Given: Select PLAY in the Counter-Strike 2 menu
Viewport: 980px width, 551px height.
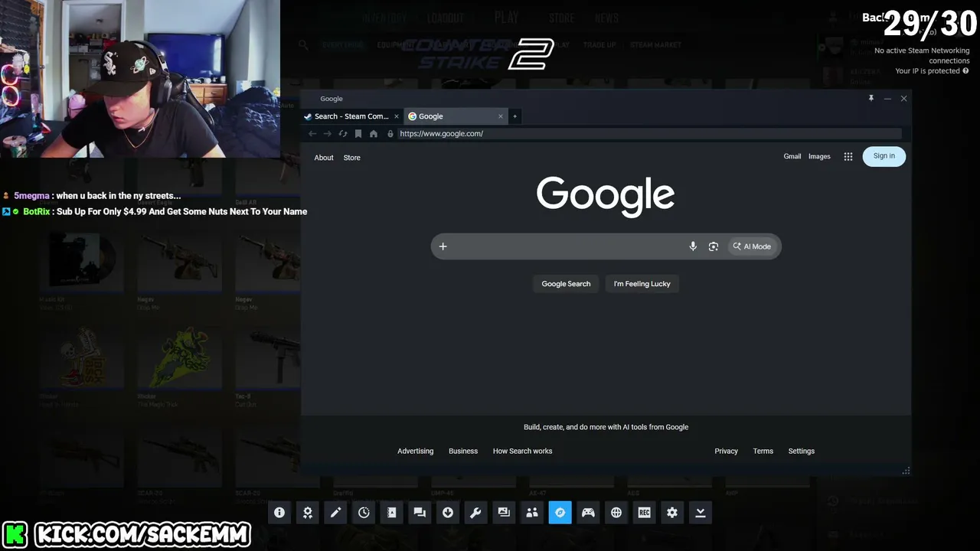Looking at the screenshot, I should 507,18.
